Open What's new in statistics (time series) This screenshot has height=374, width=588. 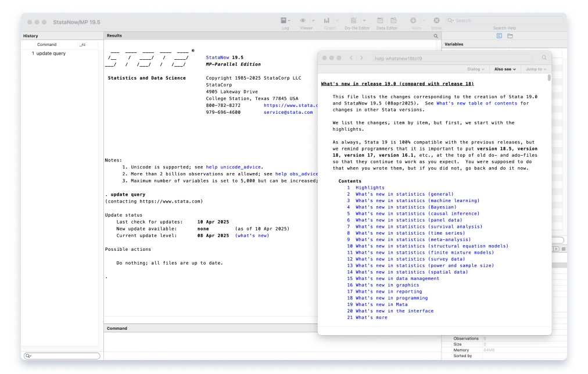pos(410,233)
